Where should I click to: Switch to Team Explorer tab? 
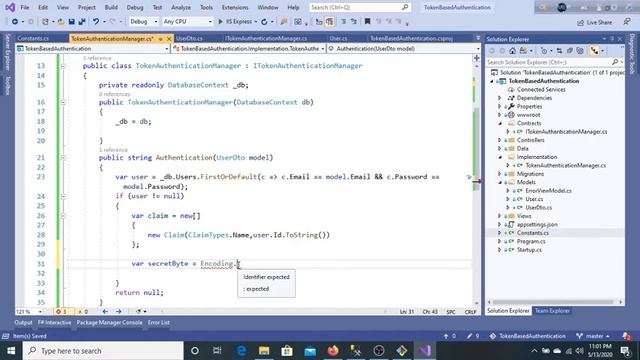point(552,311)
